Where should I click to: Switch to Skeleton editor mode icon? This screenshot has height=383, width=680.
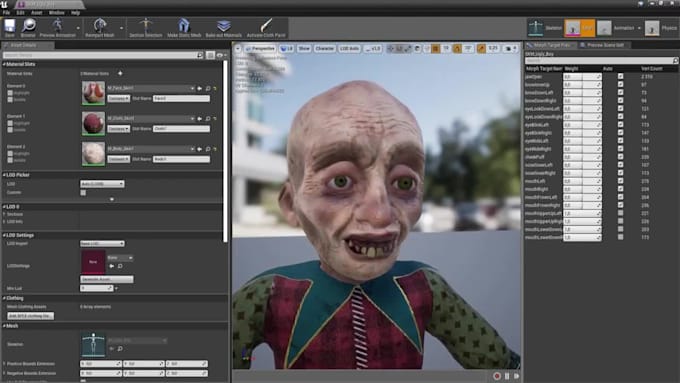(535, 27)
